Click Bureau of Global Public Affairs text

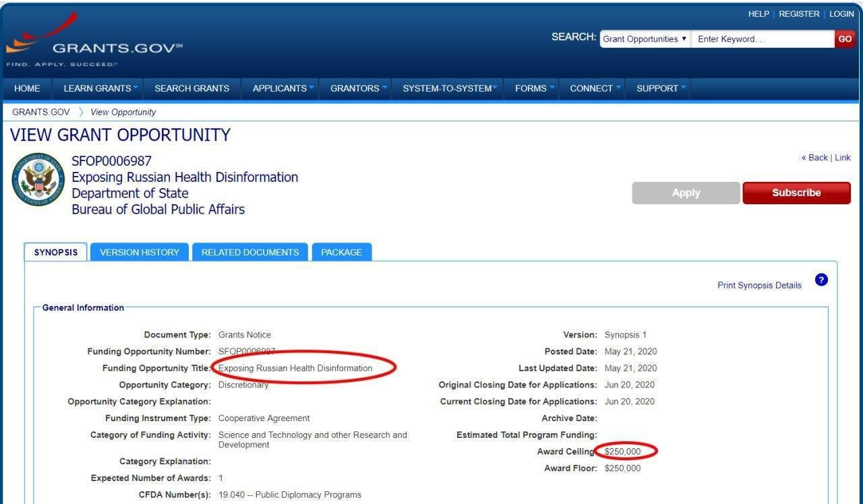pyautogui.click(x=158, y=210)
